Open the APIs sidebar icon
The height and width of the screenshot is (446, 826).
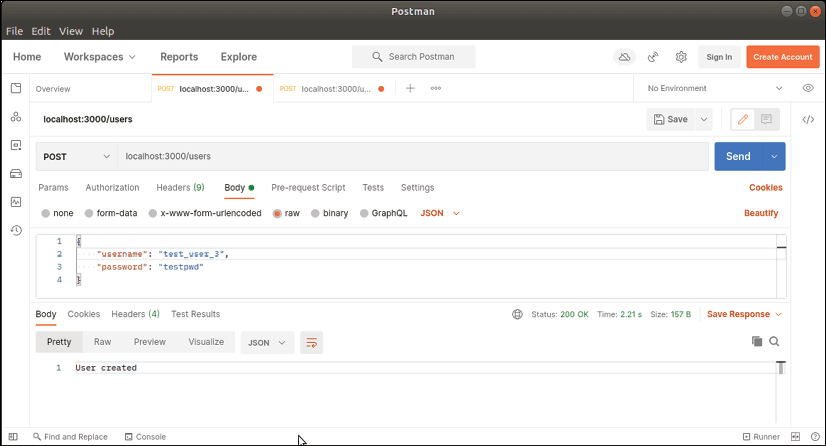(x=16, y=117)
